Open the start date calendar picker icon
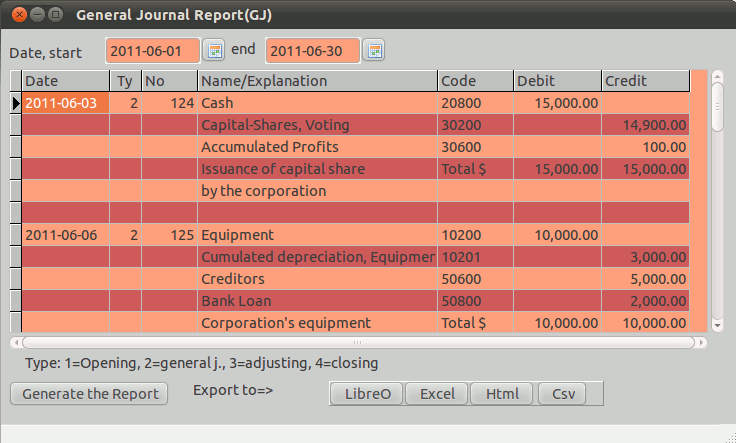 [214, 50]
